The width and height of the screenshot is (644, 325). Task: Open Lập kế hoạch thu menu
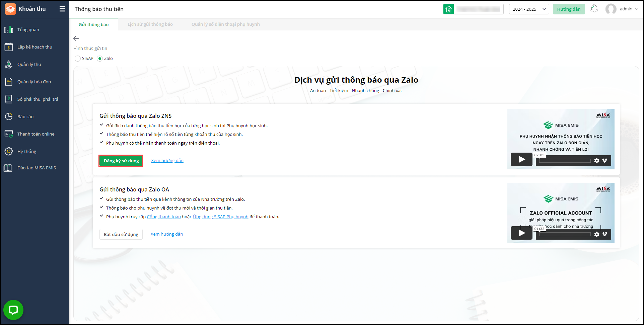click(35, 47)
